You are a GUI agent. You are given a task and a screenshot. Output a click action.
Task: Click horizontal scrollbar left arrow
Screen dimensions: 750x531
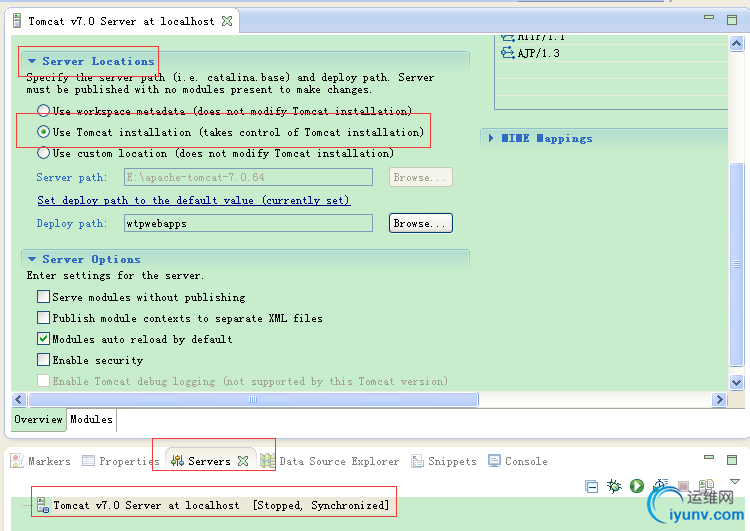[19, 399]
